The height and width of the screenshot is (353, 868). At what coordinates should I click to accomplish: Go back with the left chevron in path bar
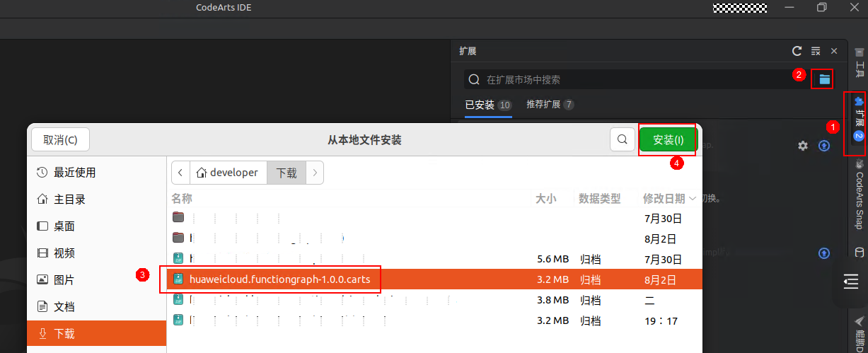pos(181,172)
